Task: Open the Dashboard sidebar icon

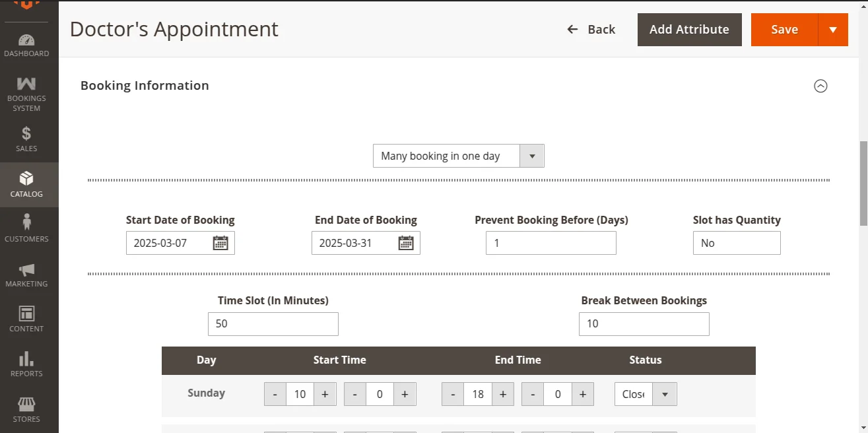Action: click(26, 41)
